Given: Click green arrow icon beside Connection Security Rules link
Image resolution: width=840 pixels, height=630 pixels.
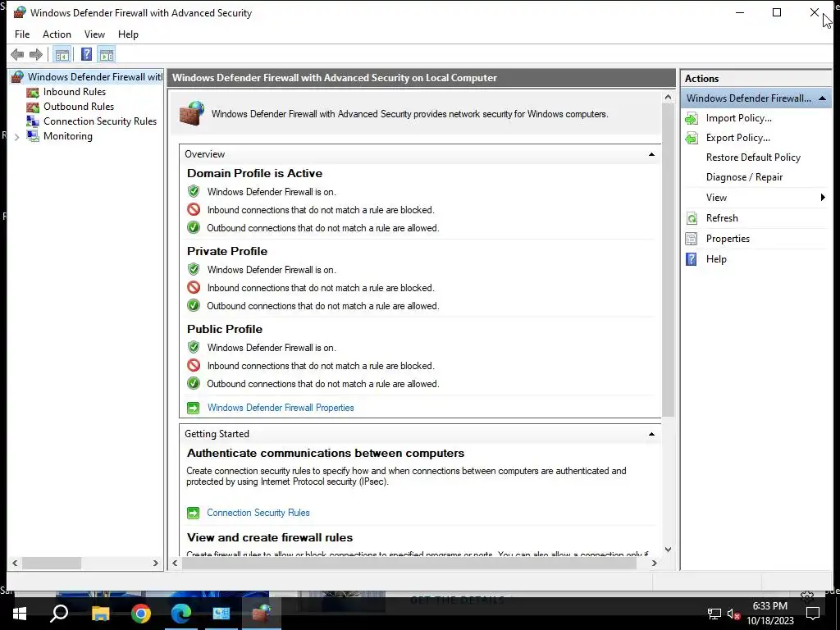Looking at the screenshot, I should point(193,514).
